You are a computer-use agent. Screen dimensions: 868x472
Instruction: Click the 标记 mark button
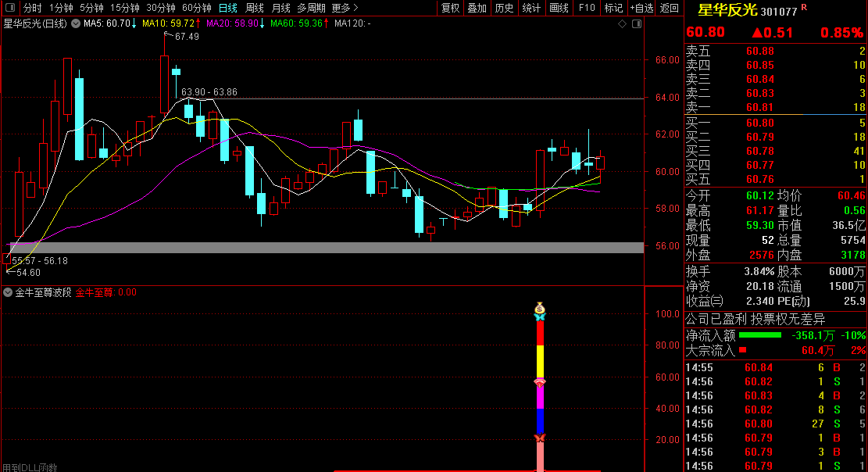(x=613, y=8)
